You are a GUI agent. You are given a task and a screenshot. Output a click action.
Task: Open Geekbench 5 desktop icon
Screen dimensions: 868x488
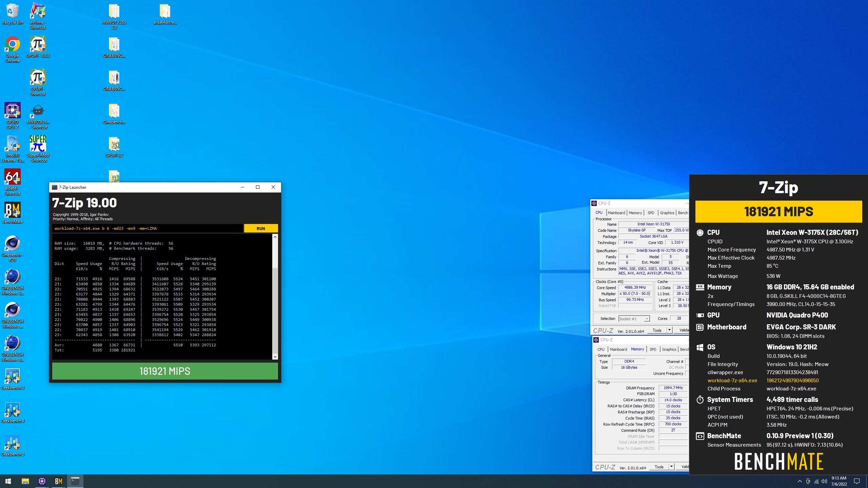(x=13, y=446)
